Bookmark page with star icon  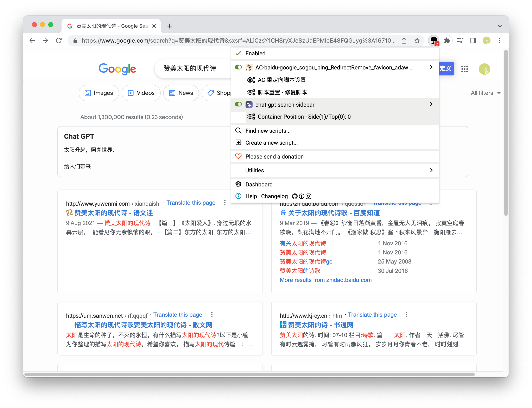(x=417, y=41)
